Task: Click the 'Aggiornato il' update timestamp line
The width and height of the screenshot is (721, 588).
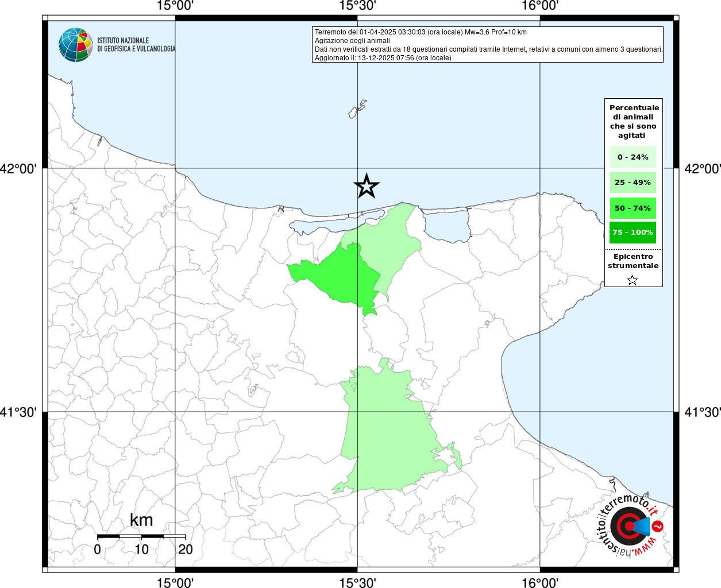Action: pos(383,58)
